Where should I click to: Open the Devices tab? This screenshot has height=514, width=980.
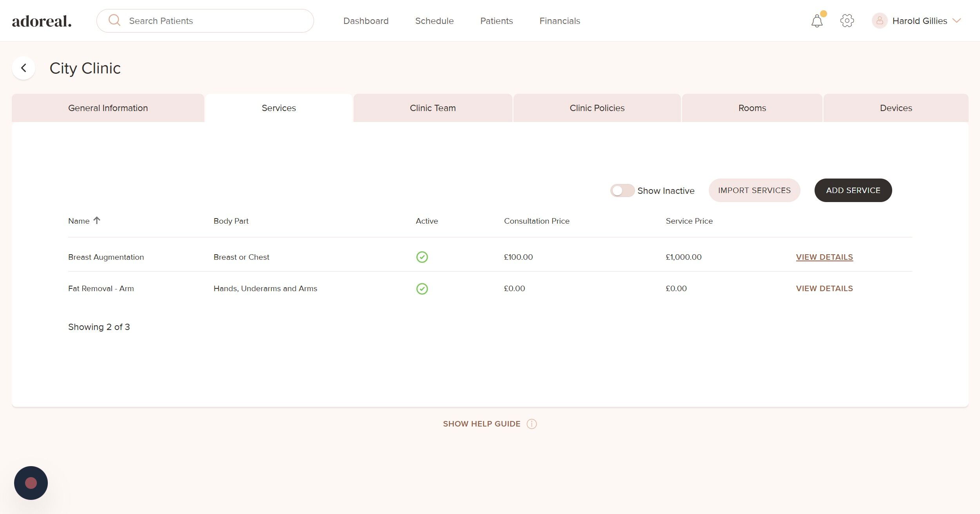click(x=896, y=108)
